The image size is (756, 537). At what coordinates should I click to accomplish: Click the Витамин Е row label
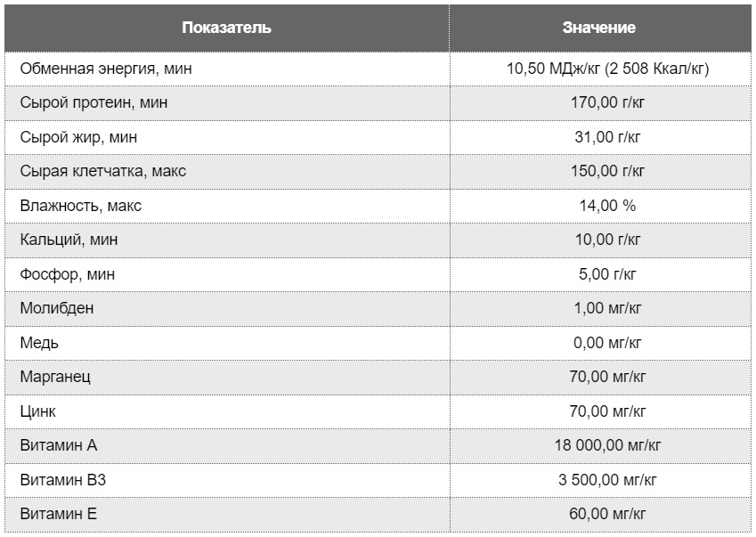(x=59, y=514)
